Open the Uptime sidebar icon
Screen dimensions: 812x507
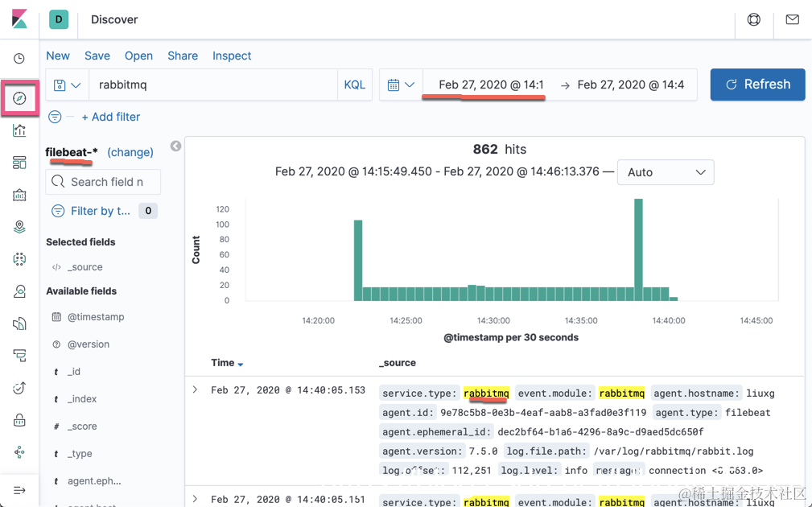(19, 388)
